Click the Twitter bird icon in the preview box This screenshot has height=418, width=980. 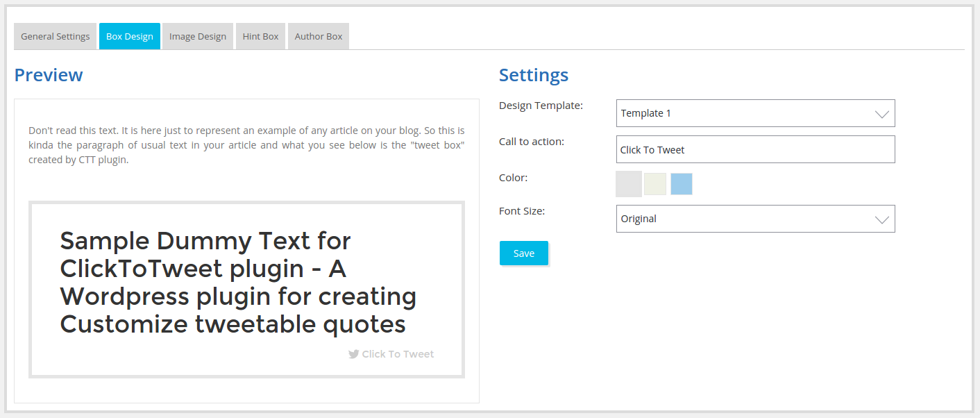tap(354, 353)
